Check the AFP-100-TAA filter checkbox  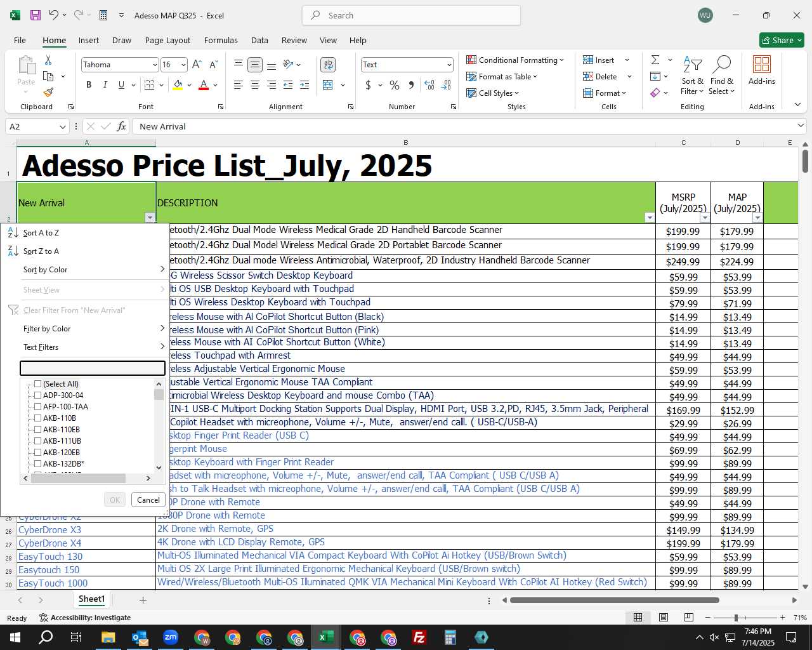[x=37, y=407]
